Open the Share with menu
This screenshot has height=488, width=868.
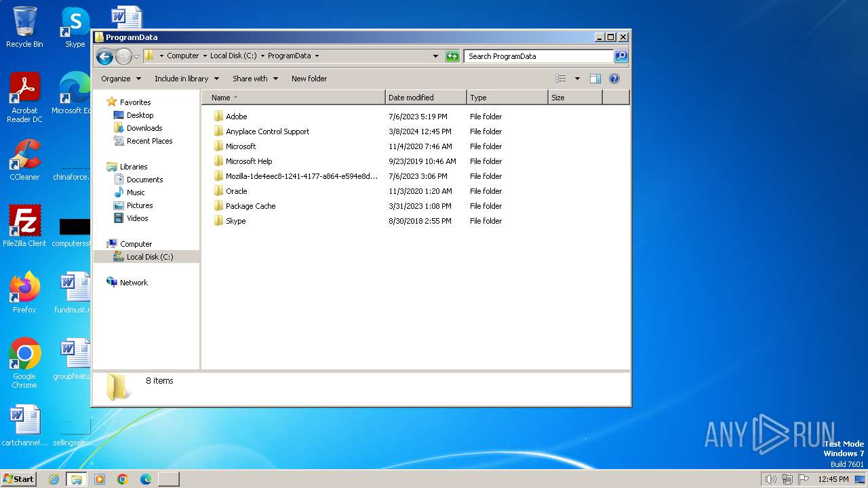(x=255, y=79)
